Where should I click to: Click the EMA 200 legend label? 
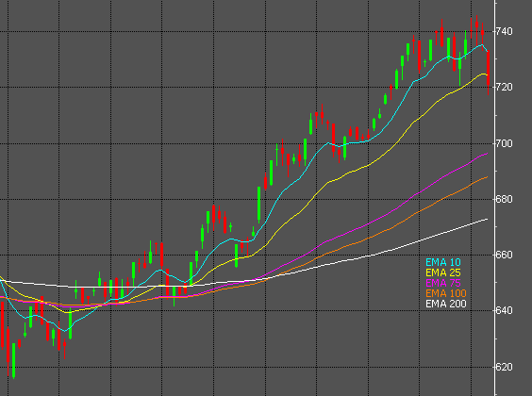click(446, 304)
